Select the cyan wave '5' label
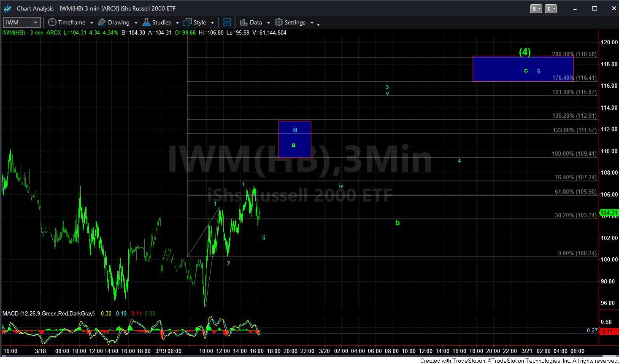Viewport: 619px width, 364px height. tap(538, 71)
